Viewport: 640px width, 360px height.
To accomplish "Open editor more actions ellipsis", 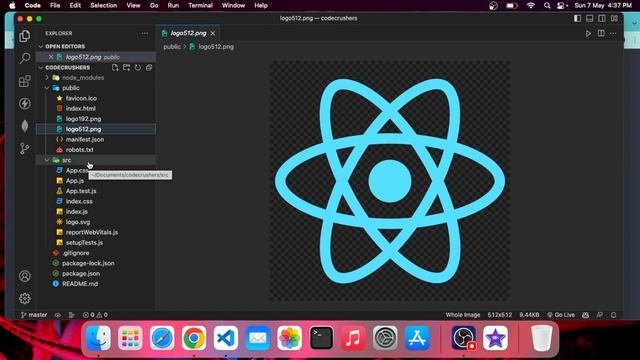I will pos(613,33).
